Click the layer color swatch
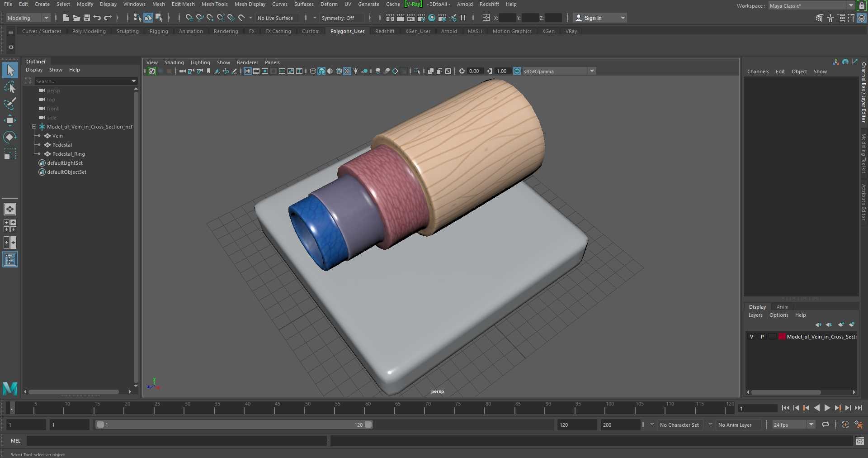Screen dimensions: 868x458 tap(782, 337)
